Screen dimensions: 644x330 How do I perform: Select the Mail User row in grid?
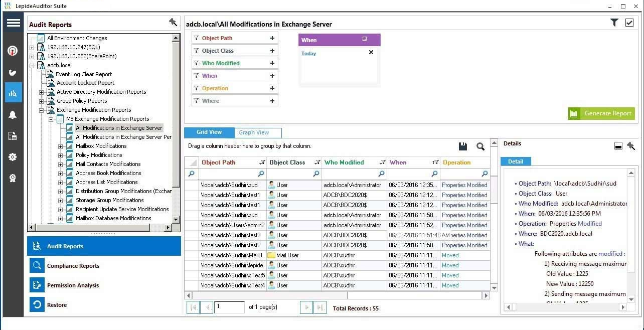[337, 255]
